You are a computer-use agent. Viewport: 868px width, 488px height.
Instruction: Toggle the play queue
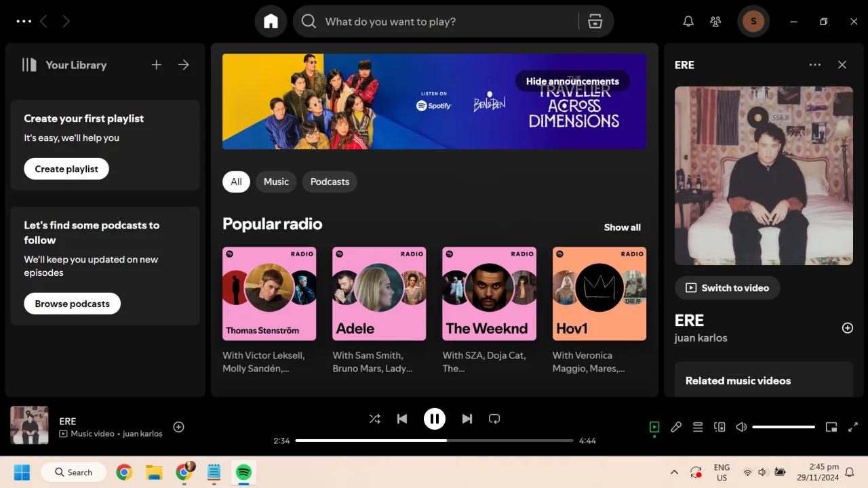(x=698, y=427)
